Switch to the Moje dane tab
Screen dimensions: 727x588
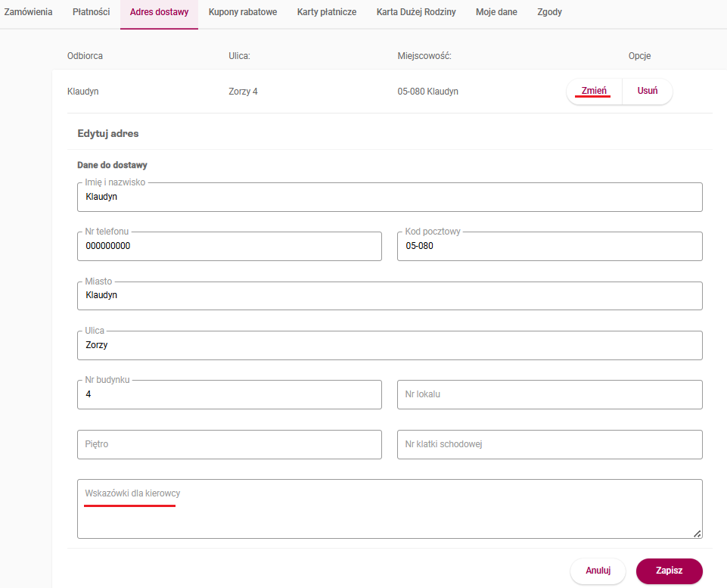[x=496, y=13]
